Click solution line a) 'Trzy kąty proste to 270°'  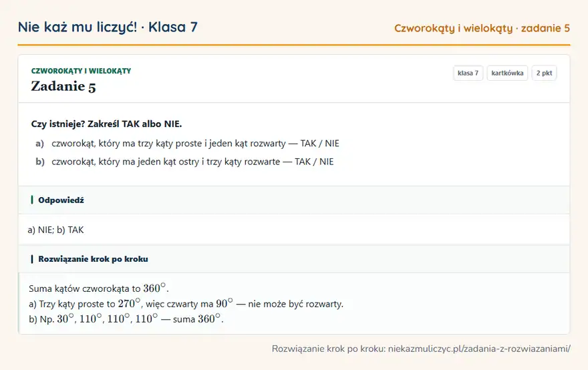(186, 304)
